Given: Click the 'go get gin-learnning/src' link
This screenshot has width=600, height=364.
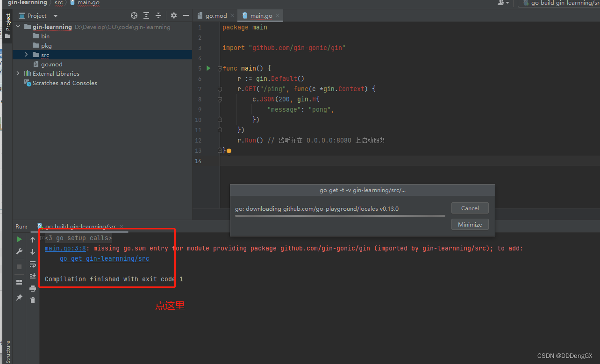Looking at the screenshot, I should coord(105,258).
